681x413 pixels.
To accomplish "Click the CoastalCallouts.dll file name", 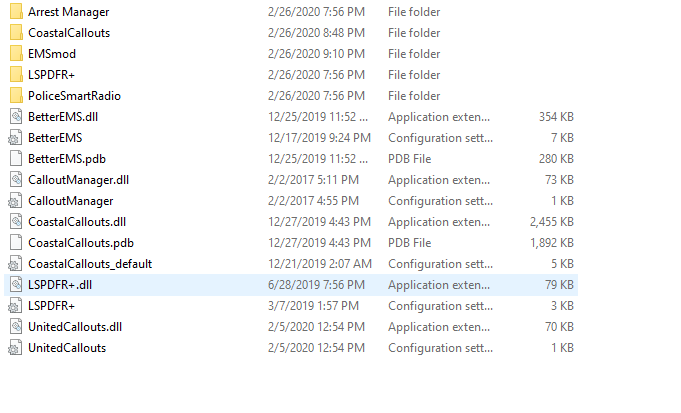I will coord(77,222).
